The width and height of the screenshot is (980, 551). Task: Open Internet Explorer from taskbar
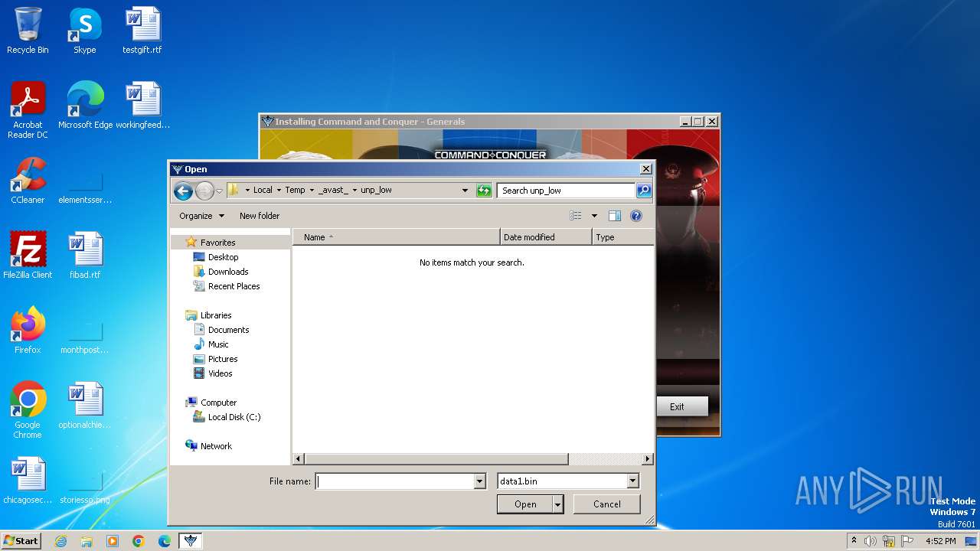[x=60, y=541]
